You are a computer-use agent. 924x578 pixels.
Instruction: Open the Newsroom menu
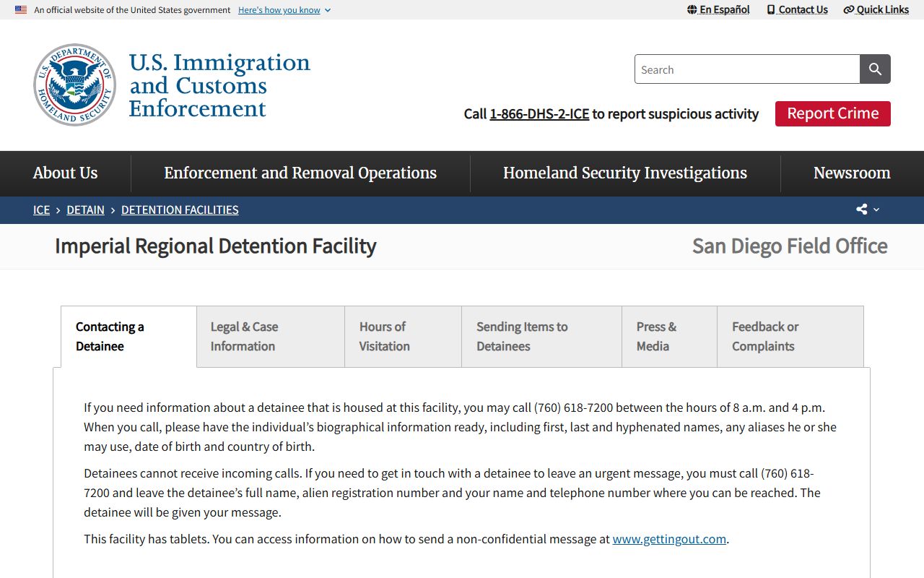(852, 173)
